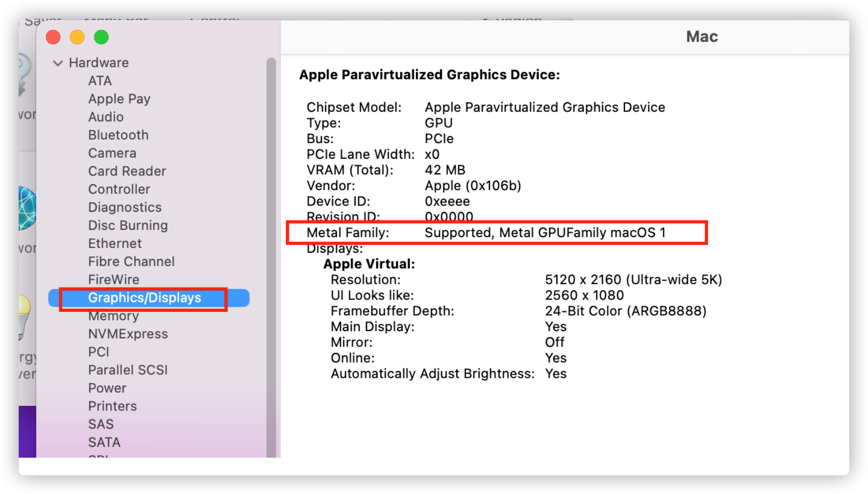Select Power in the hardware list
Image resolution: width=868 pixels, height=494 pixels.
coord(107,388)
